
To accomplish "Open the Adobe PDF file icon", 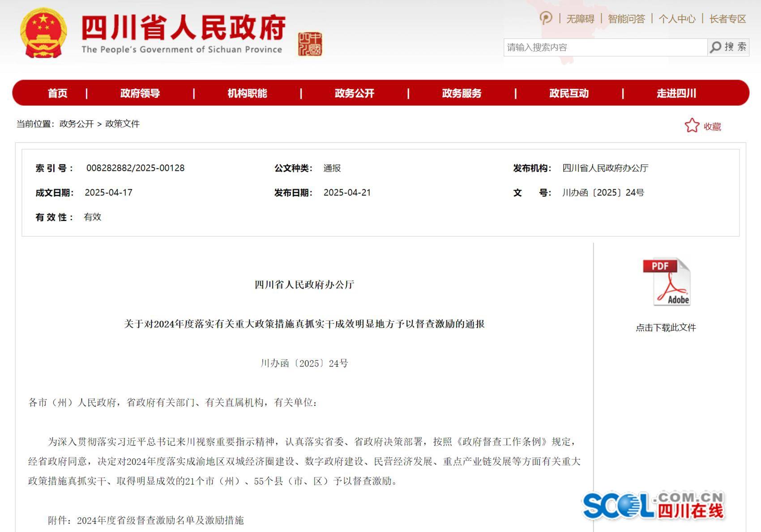I will click(666, 282).
